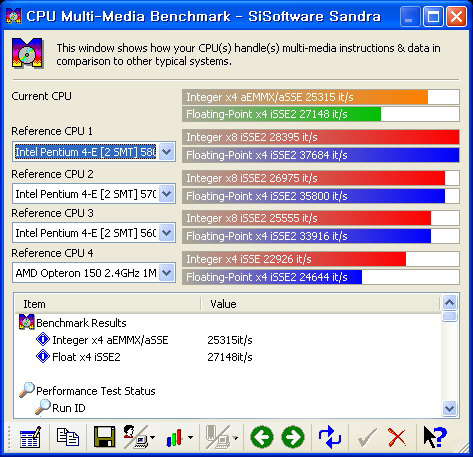
Task: Close the CPU Multi-Media Benchmark window
Action: [x=456, y=16]
